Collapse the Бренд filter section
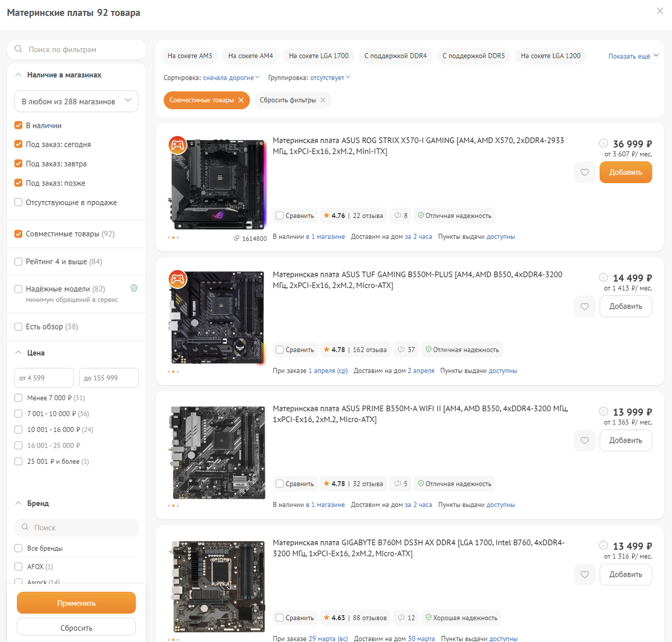The image size is (672, 642). [x=18, y=504]
